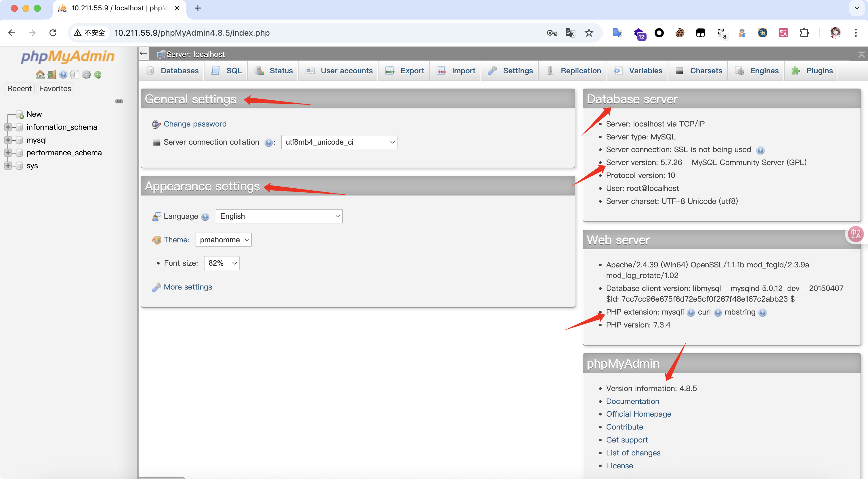Click the chain link icon in sidebar
Image resolution: width=868 pixels, height=479 pixels.
(x=119, y=101)
